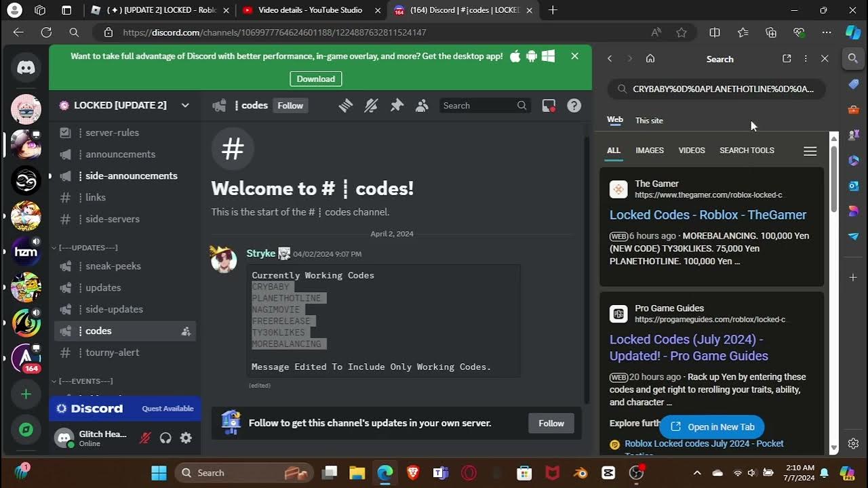The height and width of the screenshot is (488, 868).
Task: Refresh the current browser page
Action: [x=46, y=33]
